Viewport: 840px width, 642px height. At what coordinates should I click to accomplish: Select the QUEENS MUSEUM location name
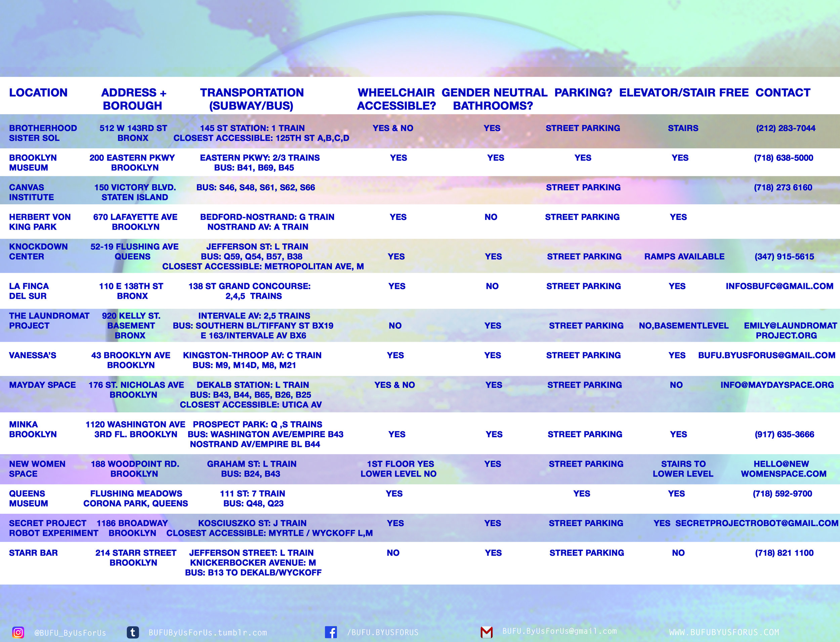(29, 498)
